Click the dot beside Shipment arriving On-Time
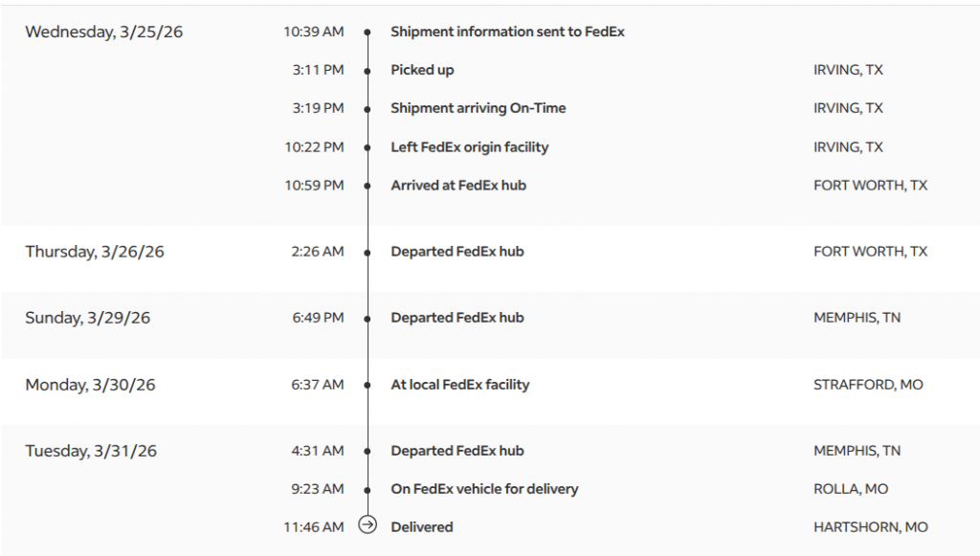This screenshot has height=556, width=980. coord(367,109)
